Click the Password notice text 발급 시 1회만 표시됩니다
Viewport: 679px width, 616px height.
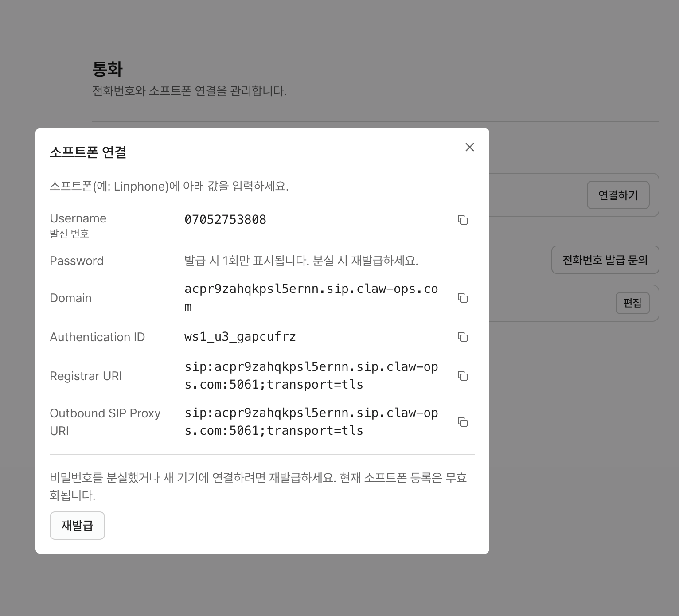[x=301, y=261]
